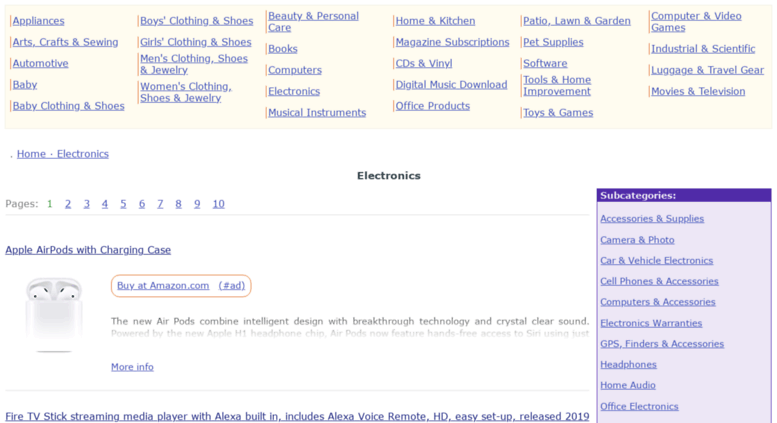Browse Musical Instruments category

click(x=317, y=113)
